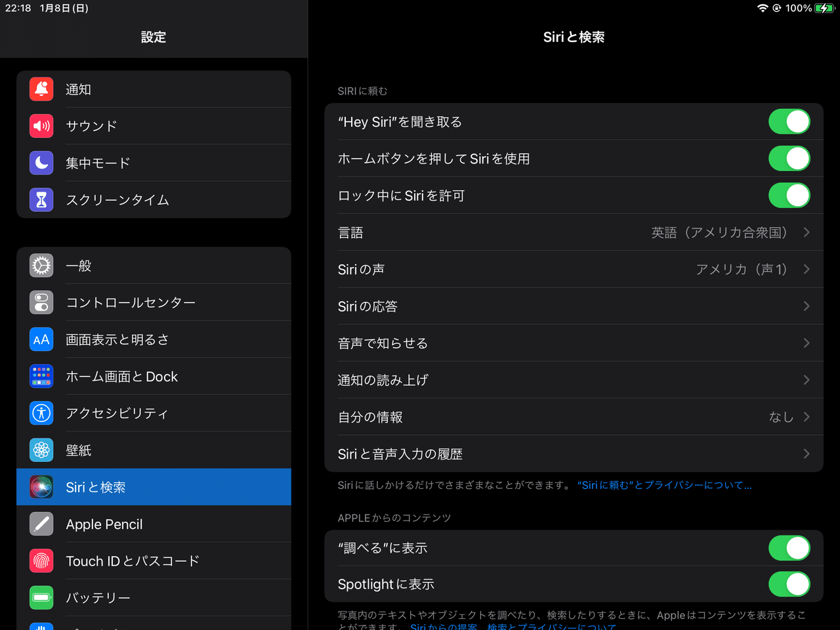
Task: Open アクセシビリティ settings row
Action: point(154,413)
